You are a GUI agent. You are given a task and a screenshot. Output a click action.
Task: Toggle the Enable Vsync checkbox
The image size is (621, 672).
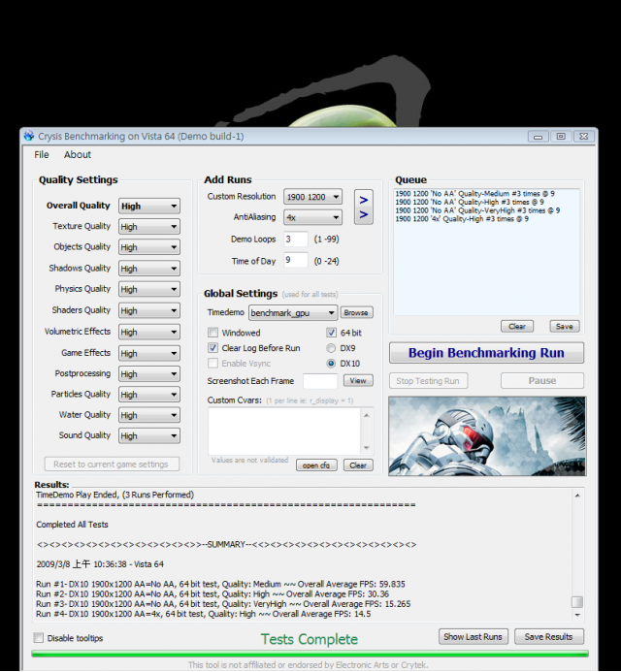click(212, 364)
